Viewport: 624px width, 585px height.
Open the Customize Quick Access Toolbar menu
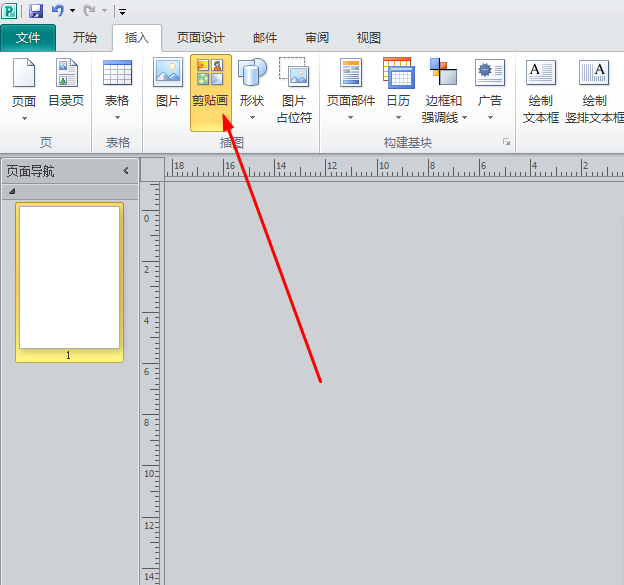click(123, 12)
